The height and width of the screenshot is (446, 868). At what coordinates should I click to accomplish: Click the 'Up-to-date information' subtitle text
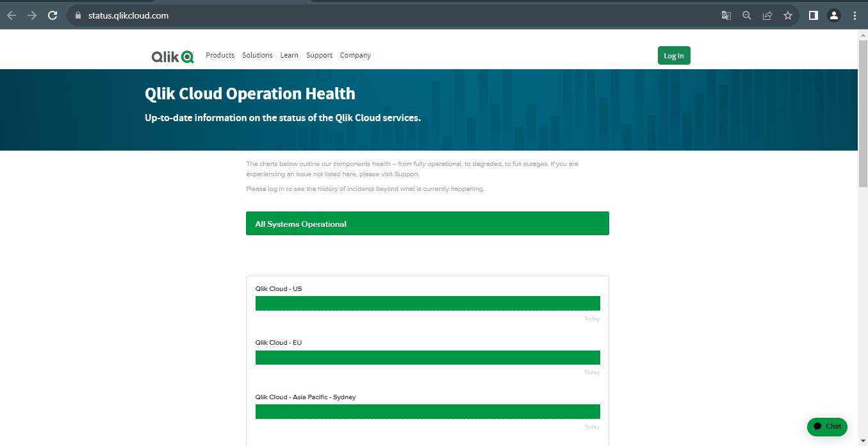(x=283, y=118)
